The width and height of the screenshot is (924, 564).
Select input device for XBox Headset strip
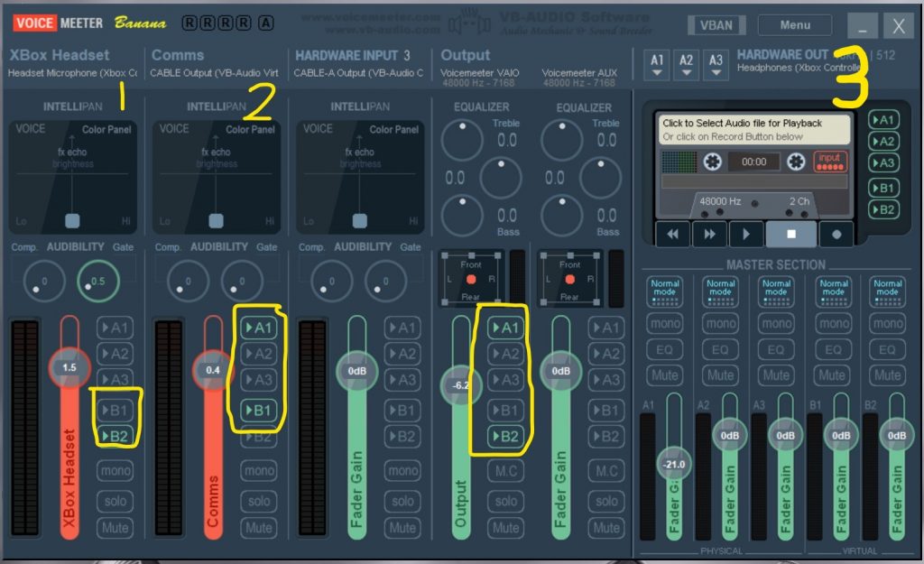click(72, 73)
